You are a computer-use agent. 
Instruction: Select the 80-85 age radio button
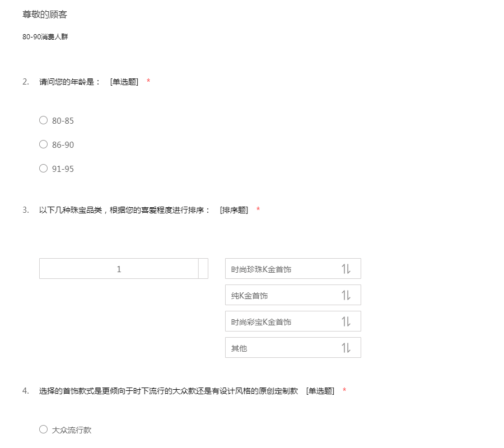click(44, 120)
